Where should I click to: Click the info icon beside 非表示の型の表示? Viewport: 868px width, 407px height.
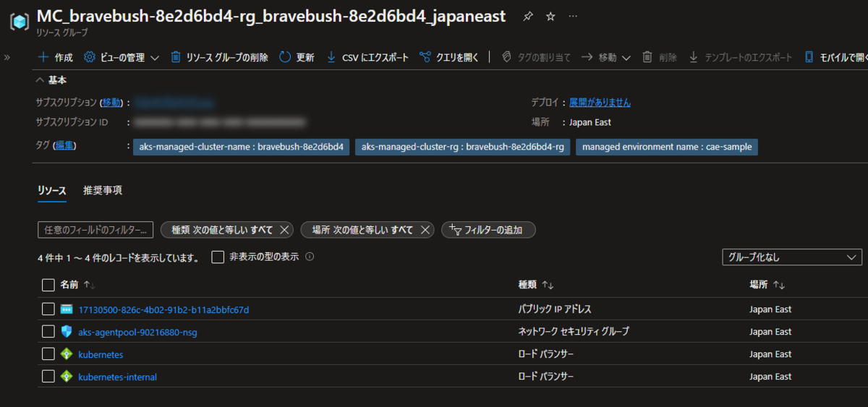tap(310, 257)
